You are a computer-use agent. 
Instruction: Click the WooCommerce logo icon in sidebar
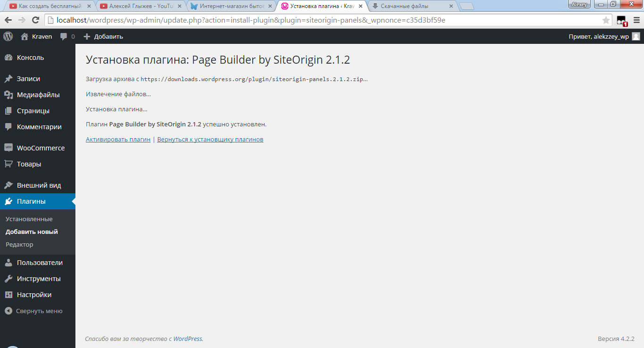point(8,148)
